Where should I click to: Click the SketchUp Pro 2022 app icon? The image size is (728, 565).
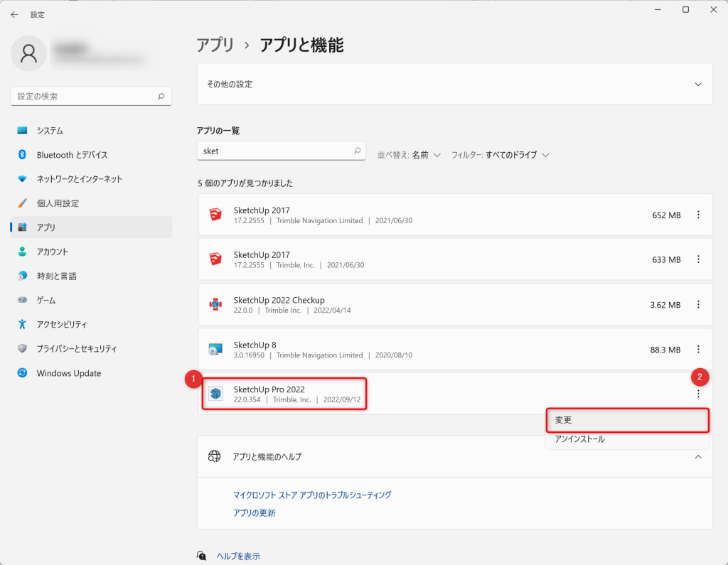pos(216,394)
